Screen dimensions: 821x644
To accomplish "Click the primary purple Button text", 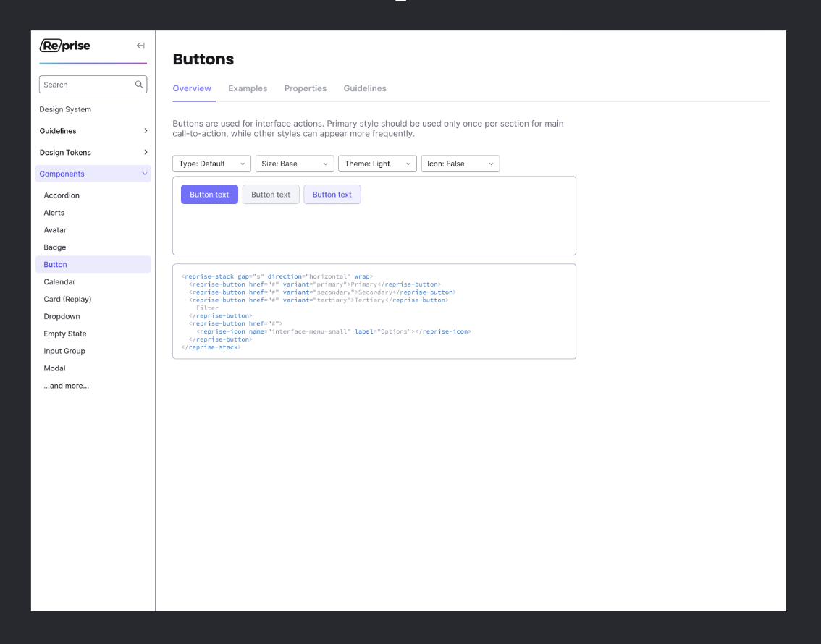I will (x=209, y=194).
